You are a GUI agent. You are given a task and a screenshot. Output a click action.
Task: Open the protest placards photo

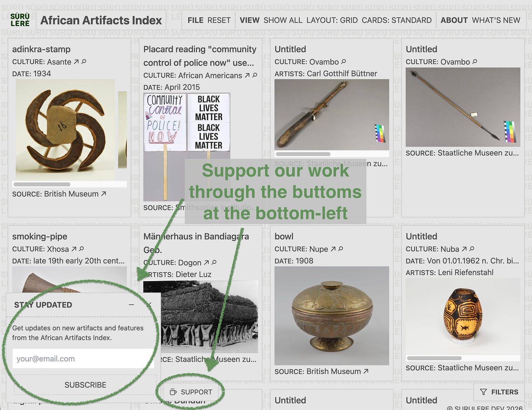pos(187,147)
